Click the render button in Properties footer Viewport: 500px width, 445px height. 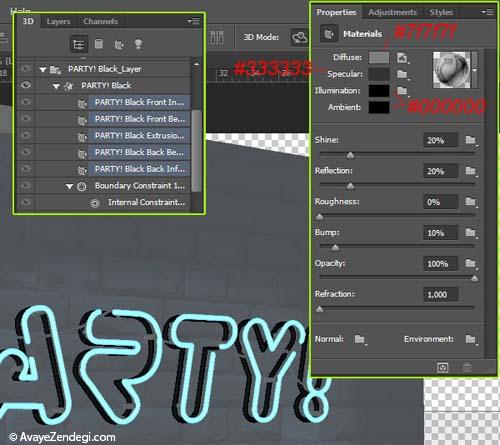point(443,368)
